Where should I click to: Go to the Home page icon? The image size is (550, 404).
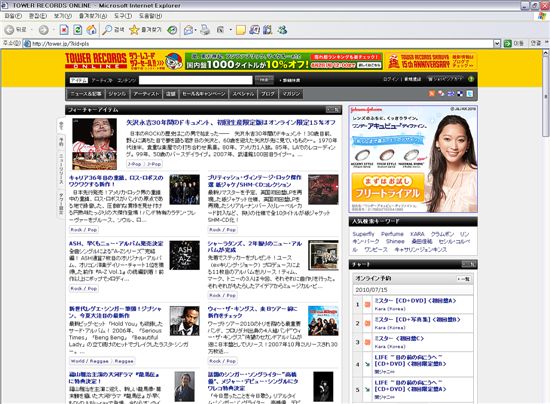92,30
